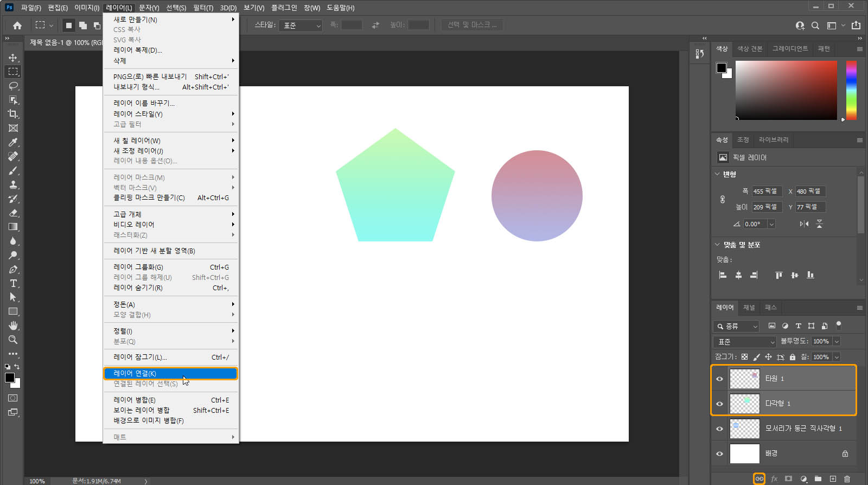Align left edges icon
Image resolution: width=868 pixels, height=485 pixels.
[x=723, y=275]
